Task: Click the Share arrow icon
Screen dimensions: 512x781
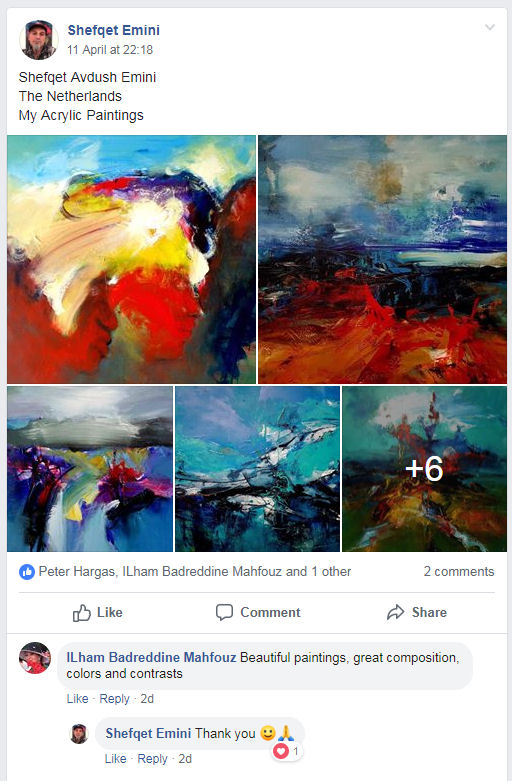Action: (x=395, y=612)
